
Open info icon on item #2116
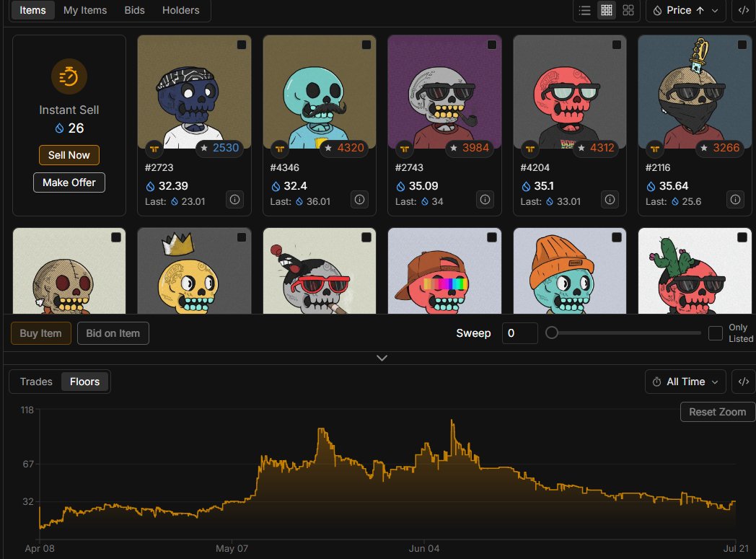coord(735,200)
